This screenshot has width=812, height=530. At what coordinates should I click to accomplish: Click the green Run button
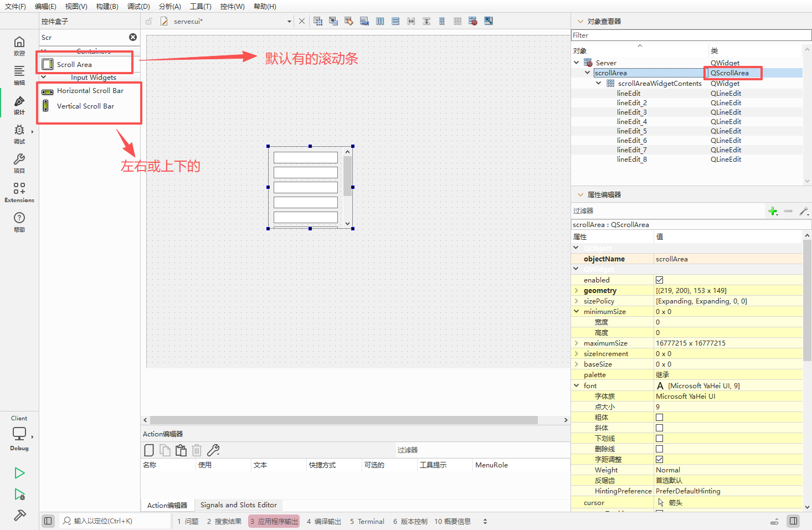pos(19,473)
